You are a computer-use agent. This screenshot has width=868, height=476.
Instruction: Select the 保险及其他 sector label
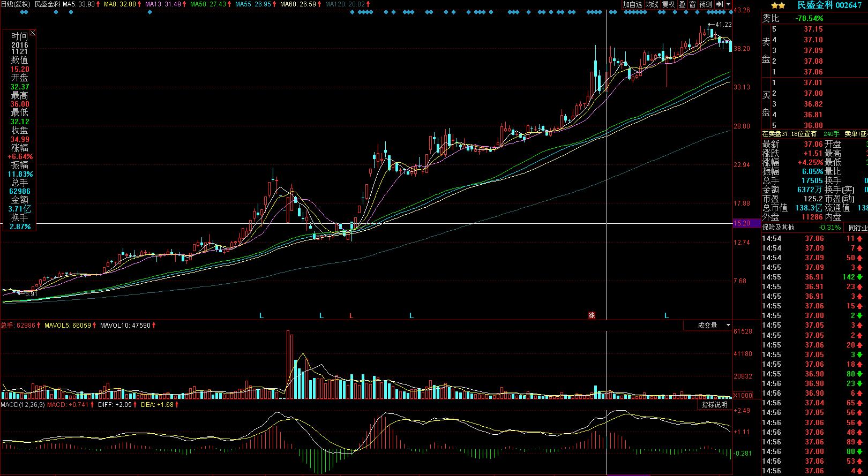pos(779,228)
